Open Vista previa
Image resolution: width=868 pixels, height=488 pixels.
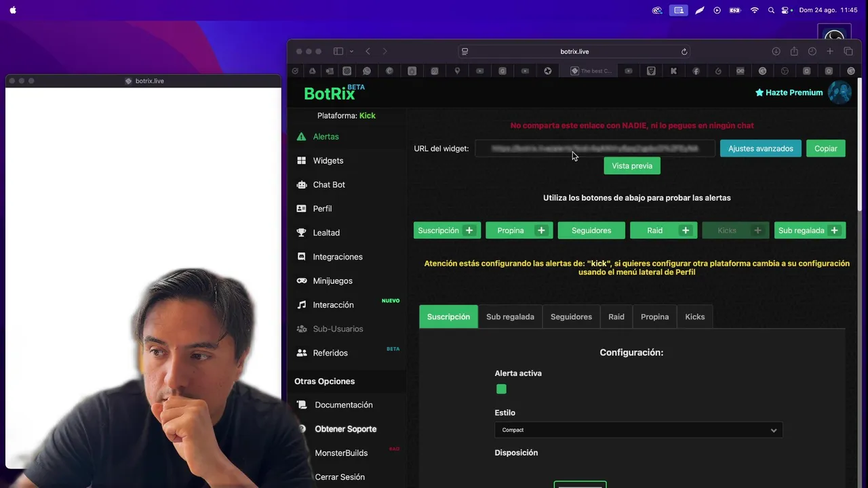[x=632, y=165]
